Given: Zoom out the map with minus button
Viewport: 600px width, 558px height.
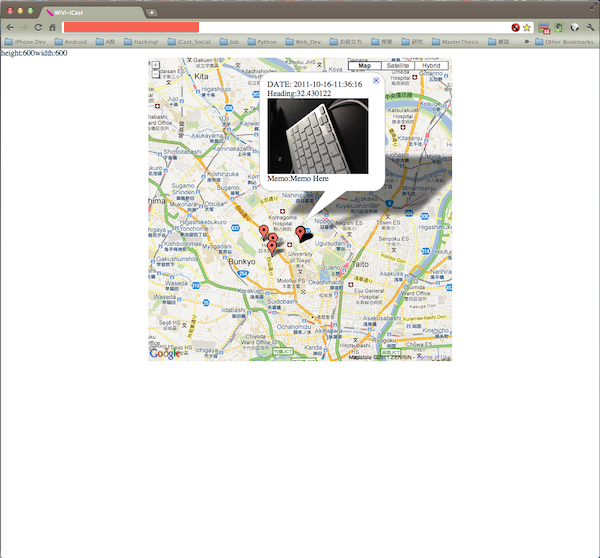Looking at the screenshot, I should (x=155, y=74).
